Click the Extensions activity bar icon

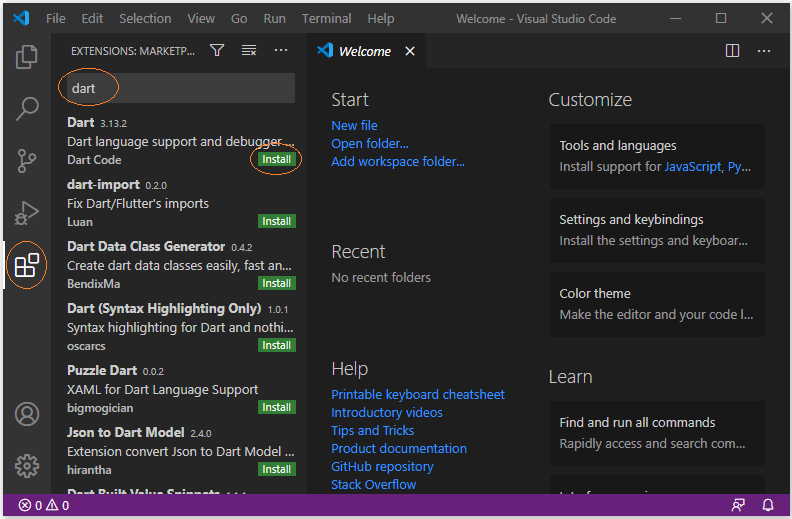point(27,266)
